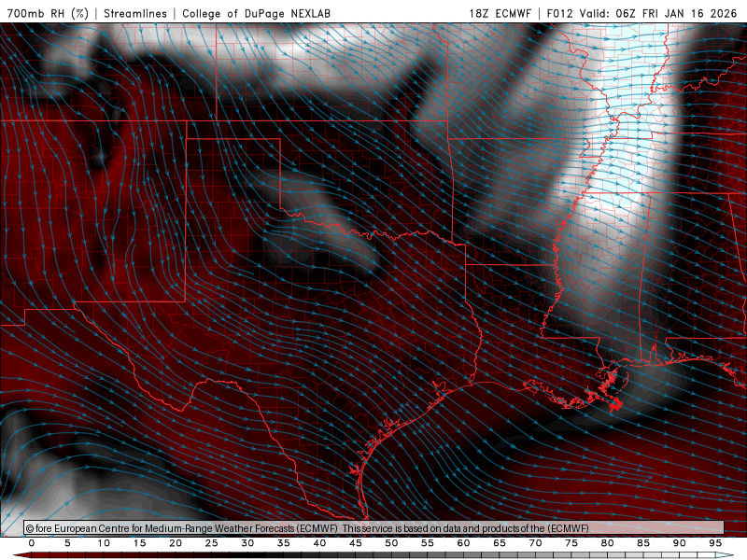Screen dimensions: 747x560
Task: Click the "700mb RH (%)" title text
Action: [49, 13]
